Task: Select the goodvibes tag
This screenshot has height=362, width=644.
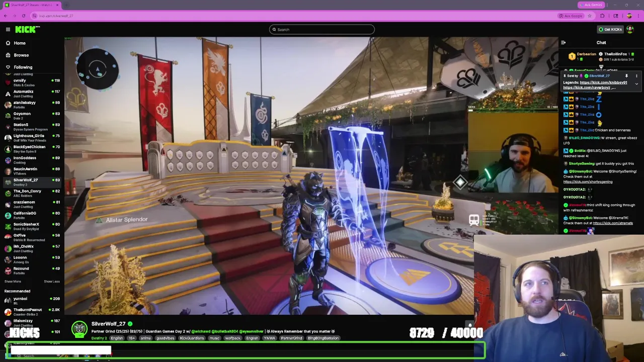Action: tap(165, 338)
